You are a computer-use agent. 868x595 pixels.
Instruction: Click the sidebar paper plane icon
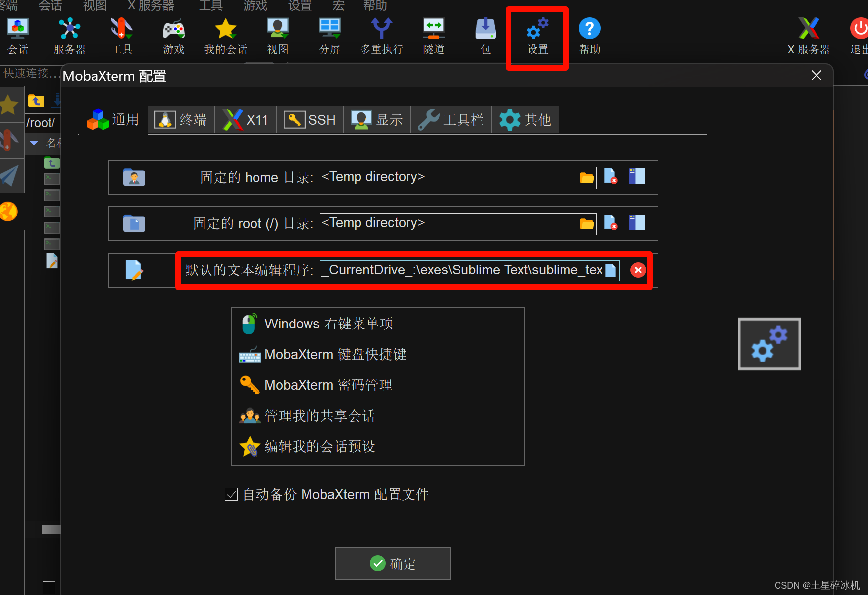pos(10,176)
